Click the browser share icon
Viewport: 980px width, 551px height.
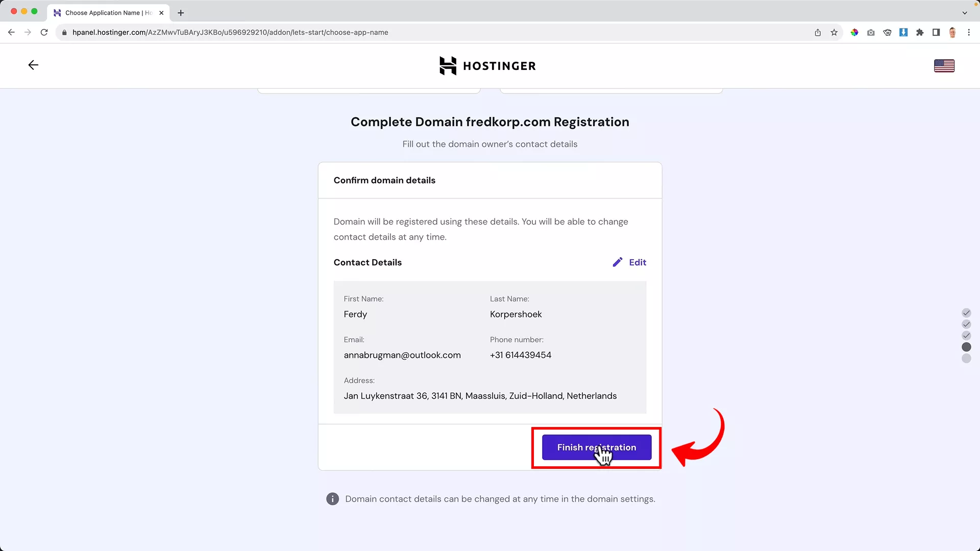pyautogui.click(x=818, y=33)
